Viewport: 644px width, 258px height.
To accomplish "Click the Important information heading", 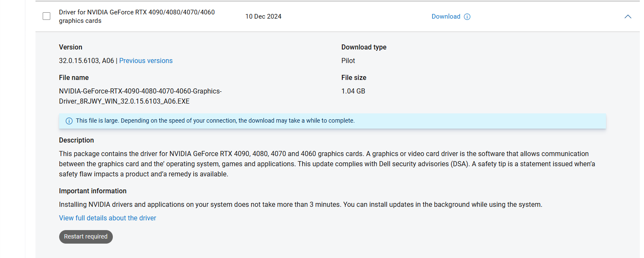I will tap(93, 191).
